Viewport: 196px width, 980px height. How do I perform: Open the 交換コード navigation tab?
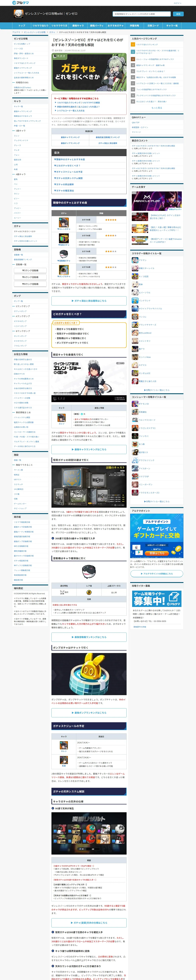tap(153, 26)
